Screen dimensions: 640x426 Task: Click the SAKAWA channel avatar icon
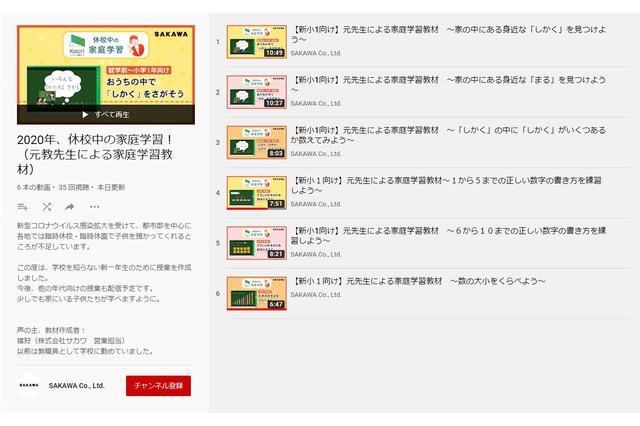coord(29,385)
